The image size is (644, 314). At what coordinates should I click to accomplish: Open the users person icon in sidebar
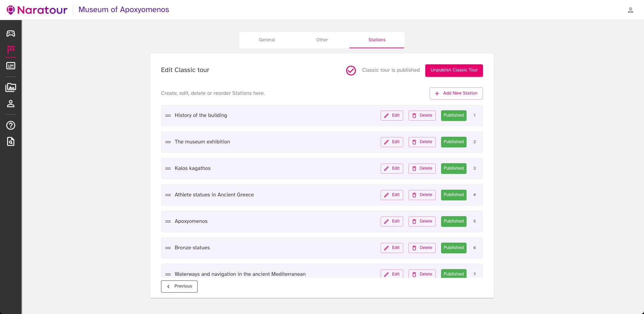pyautogui.click(x=11, y=104)
